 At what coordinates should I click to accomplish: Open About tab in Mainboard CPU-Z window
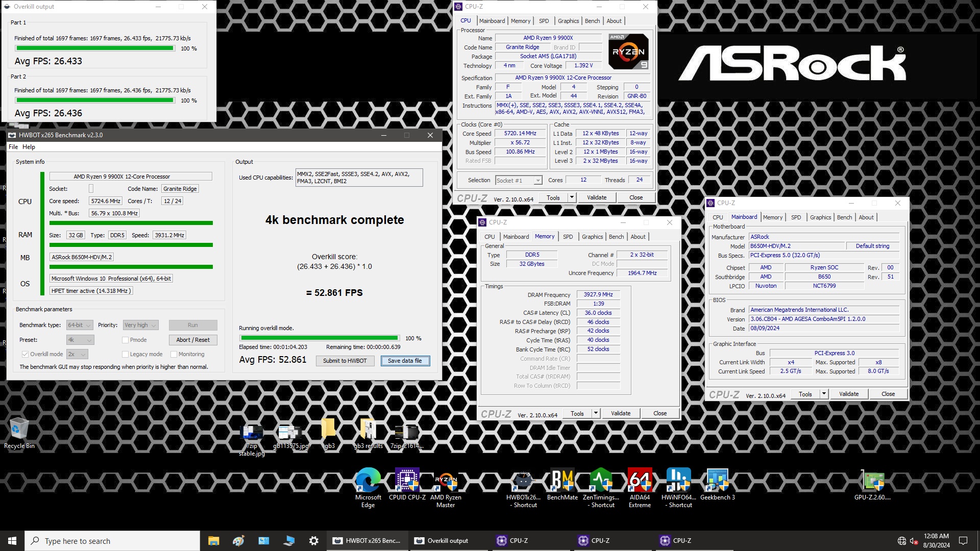(x=866, y=217)
